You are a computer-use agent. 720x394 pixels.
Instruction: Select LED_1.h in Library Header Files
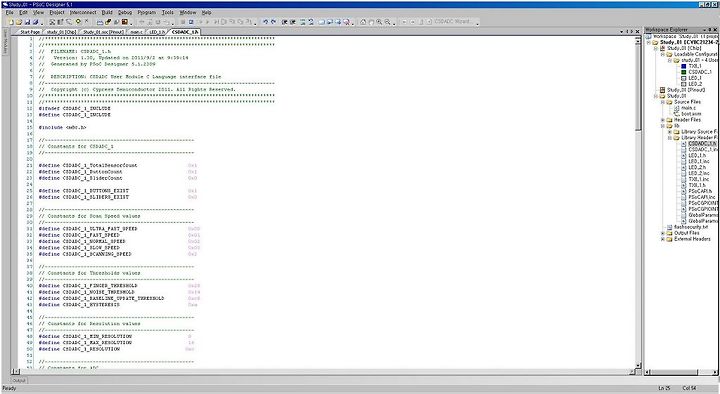tap(697, 156)
